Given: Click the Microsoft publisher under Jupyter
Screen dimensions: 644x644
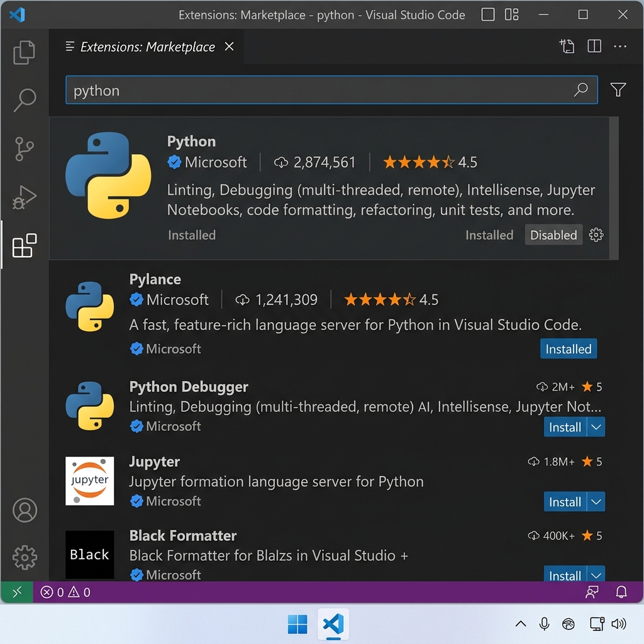Looking at the screenshot, I should click(165, 501).
